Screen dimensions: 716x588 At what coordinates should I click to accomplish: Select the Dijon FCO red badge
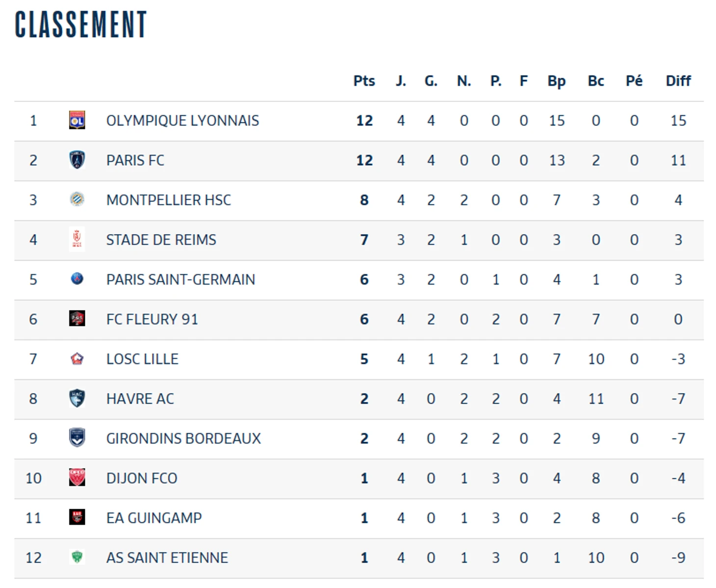tap(77, 478)
